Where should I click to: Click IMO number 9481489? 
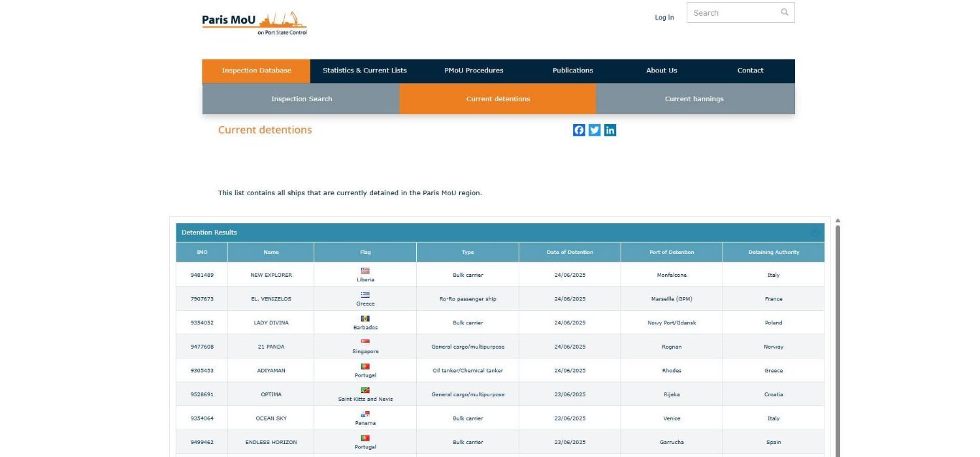pyautogui.click(x=202, y=275)
